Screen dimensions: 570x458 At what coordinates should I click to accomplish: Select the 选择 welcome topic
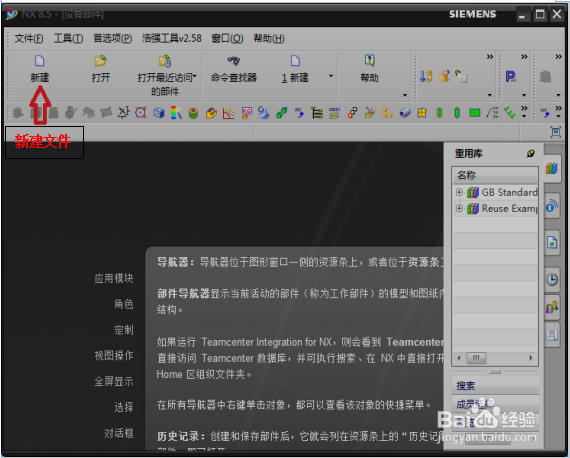pos(124,407)
